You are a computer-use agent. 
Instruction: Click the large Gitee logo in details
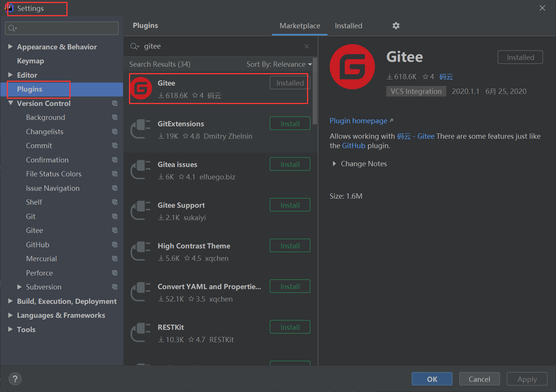pos(352,67)
